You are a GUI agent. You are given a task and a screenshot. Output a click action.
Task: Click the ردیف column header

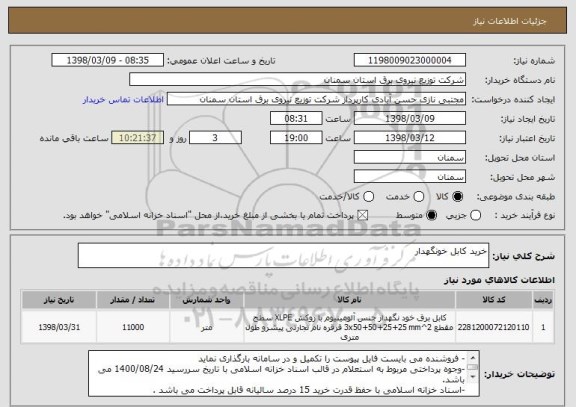(x=543, y=300)
